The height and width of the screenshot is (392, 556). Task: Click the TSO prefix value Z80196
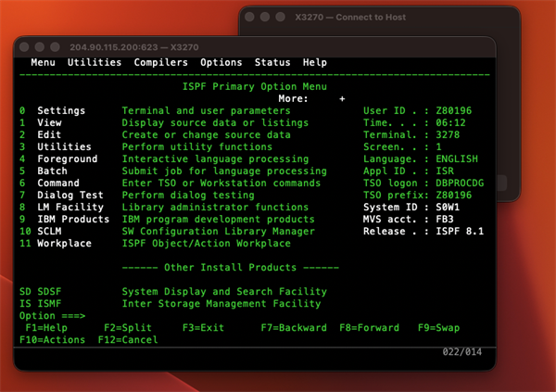point(453,196)
